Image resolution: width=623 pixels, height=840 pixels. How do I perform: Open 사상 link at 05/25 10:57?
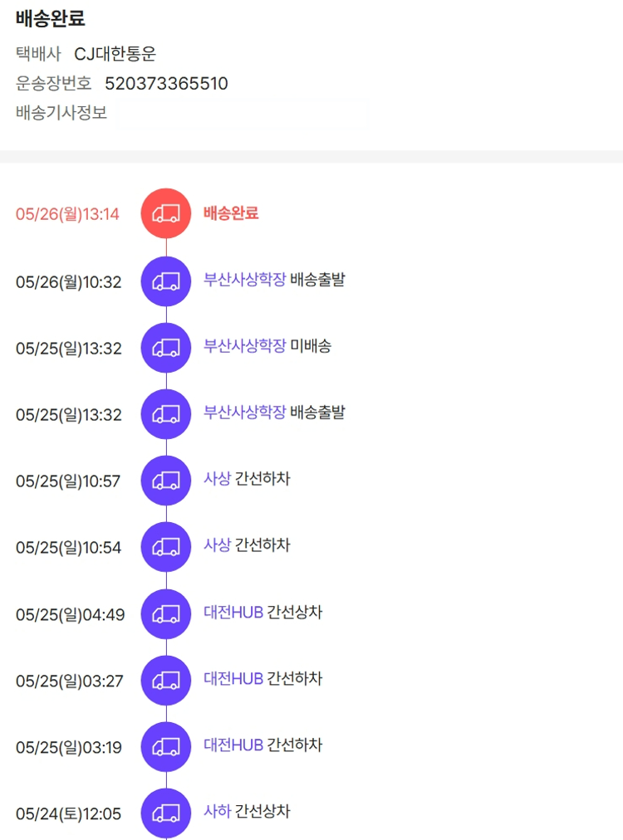point(217,479)
